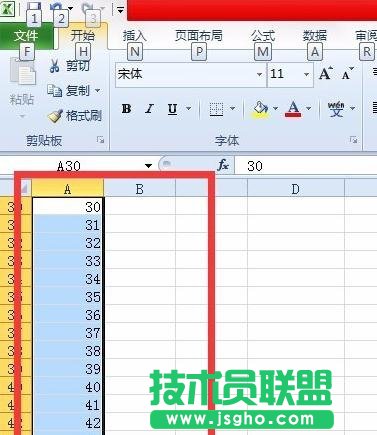Screen dimensions: 377x435
Task: Select cell containing 33
Action: [68, 261]
